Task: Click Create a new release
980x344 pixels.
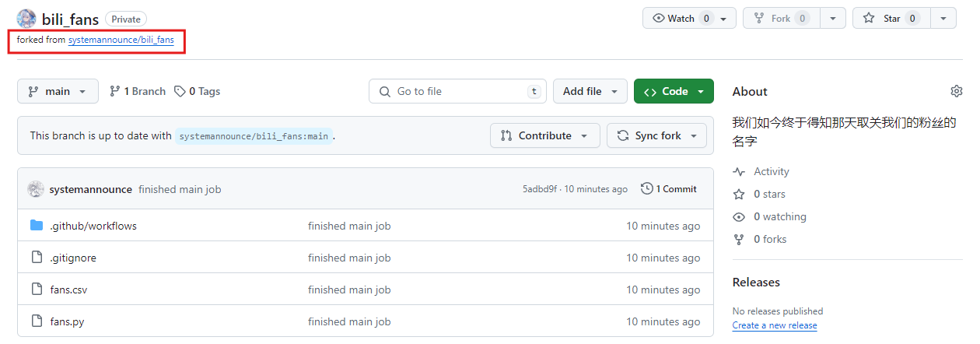Action: (x=775, y=325)
